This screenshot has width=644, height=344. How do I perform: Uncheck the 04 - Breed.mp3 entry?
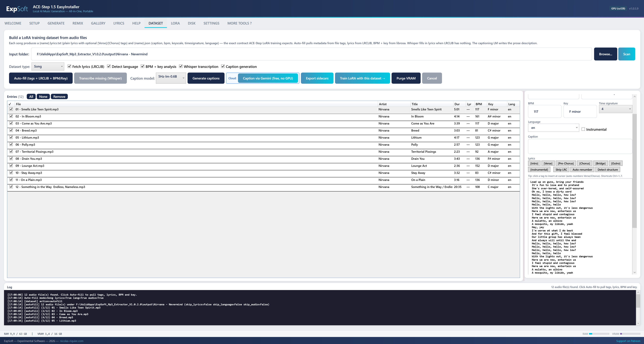pos(11,130)
